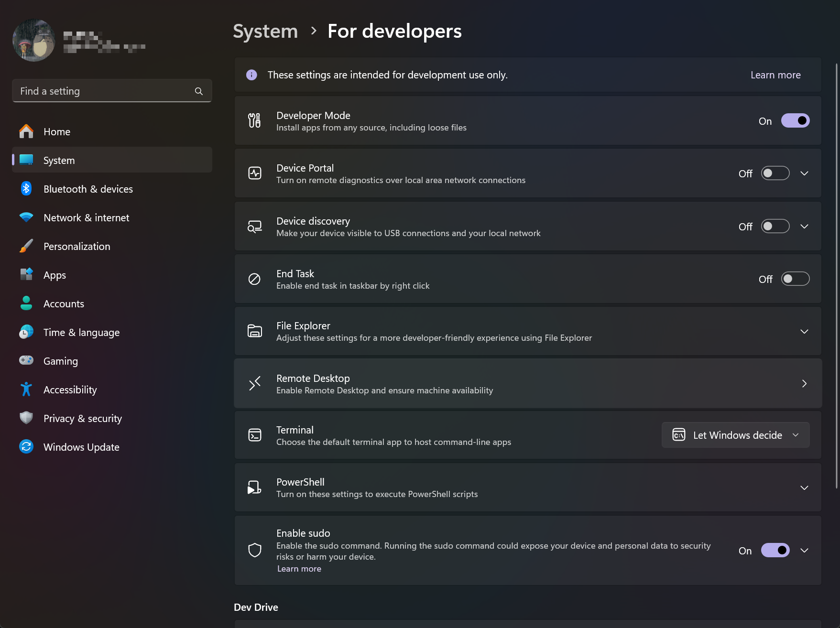This screenshot has width=840, height=628.
Task: Expand the PowerShell settings section
Action: coord(805,488)
